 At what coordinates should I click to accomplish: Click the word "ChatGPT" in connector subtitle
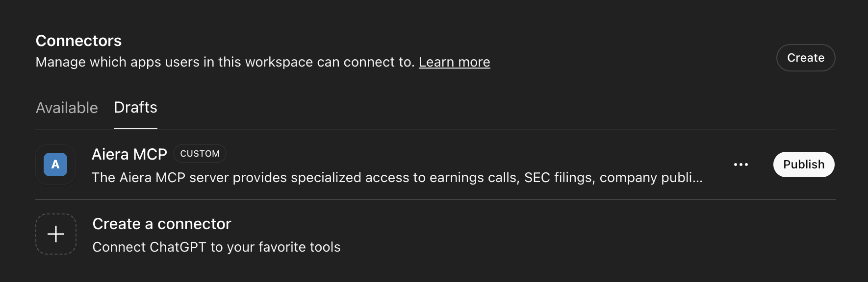178,247
